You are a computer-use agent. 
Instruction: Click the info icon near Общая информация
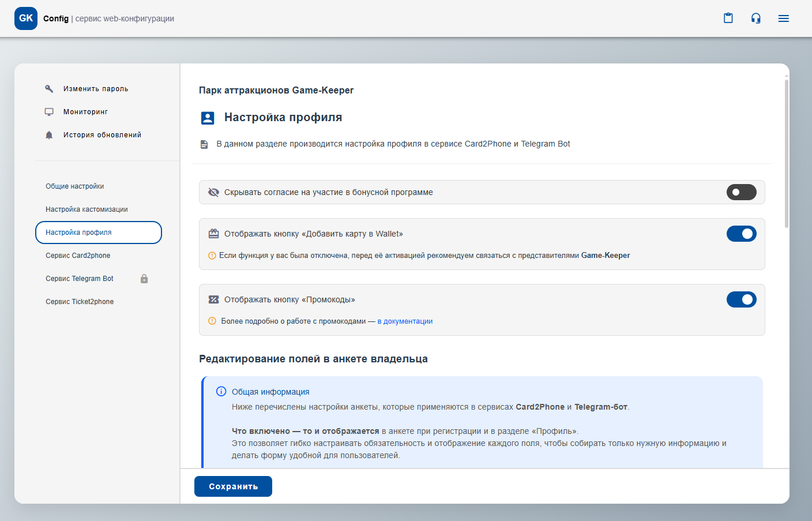221,391
